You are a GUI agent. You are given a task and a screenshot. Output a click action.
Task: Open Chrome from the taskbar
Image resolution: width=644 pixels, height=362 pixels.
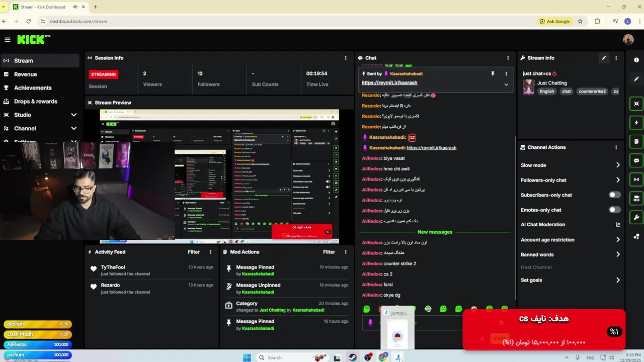tap(383, 357)
